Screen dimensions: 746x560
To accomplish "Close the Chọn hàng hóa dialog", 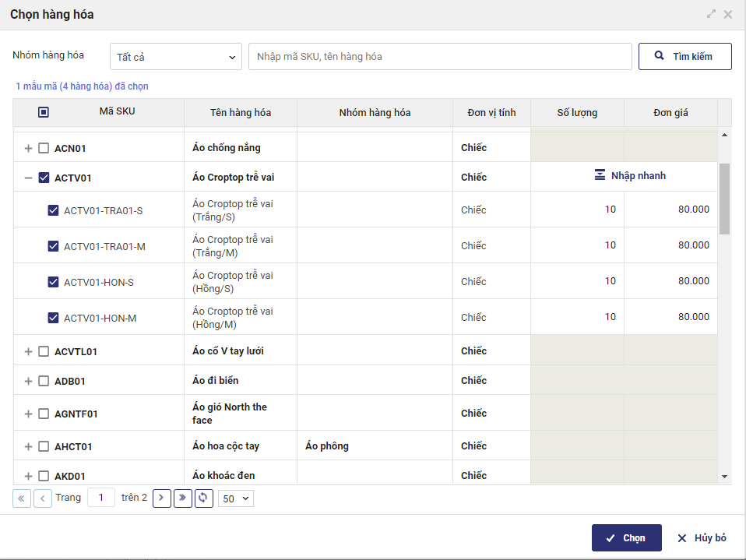I will 728,14.
